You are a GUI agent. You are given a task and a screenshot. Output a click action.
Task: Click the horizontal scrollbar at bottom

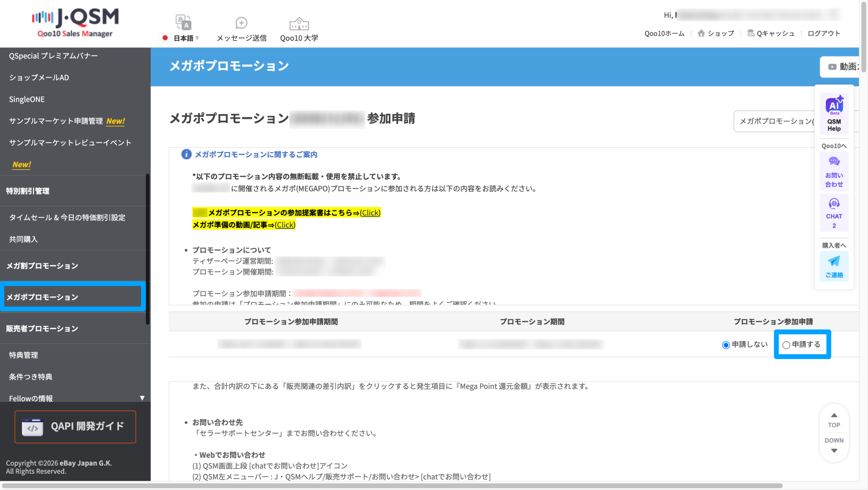point(392,486)
